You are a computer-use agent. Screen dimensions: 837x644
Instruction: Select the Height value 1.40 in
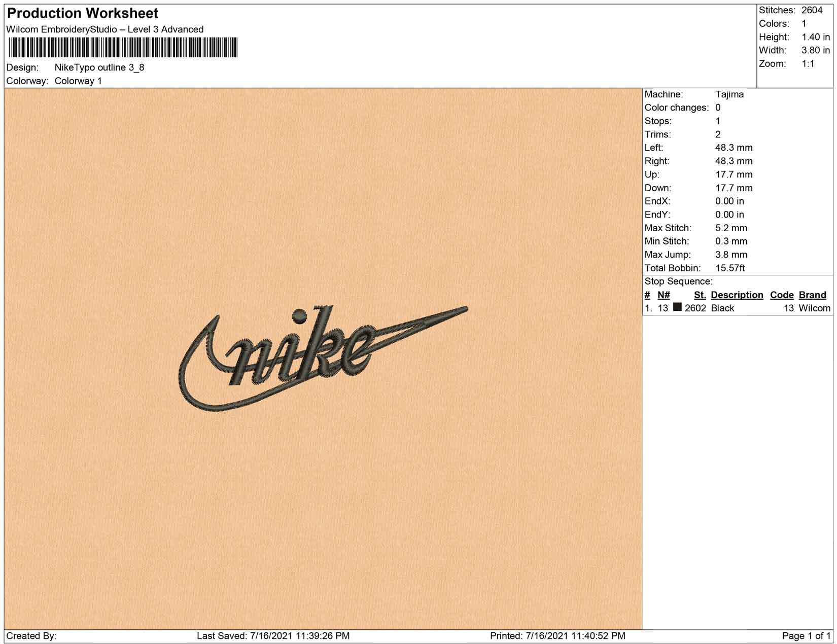pyautogui.click(x=816, y=37)
